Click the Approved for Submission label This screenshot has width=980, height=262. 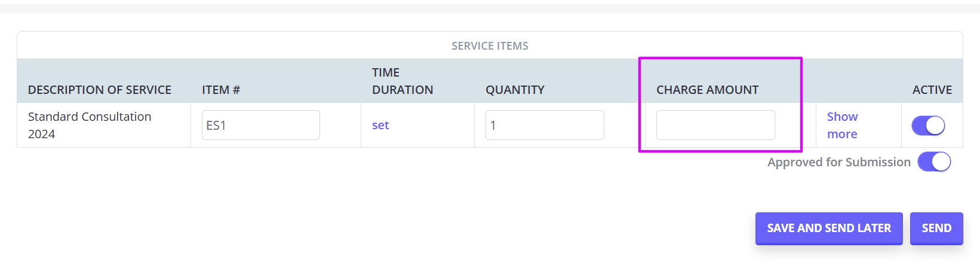pos(839,162)
